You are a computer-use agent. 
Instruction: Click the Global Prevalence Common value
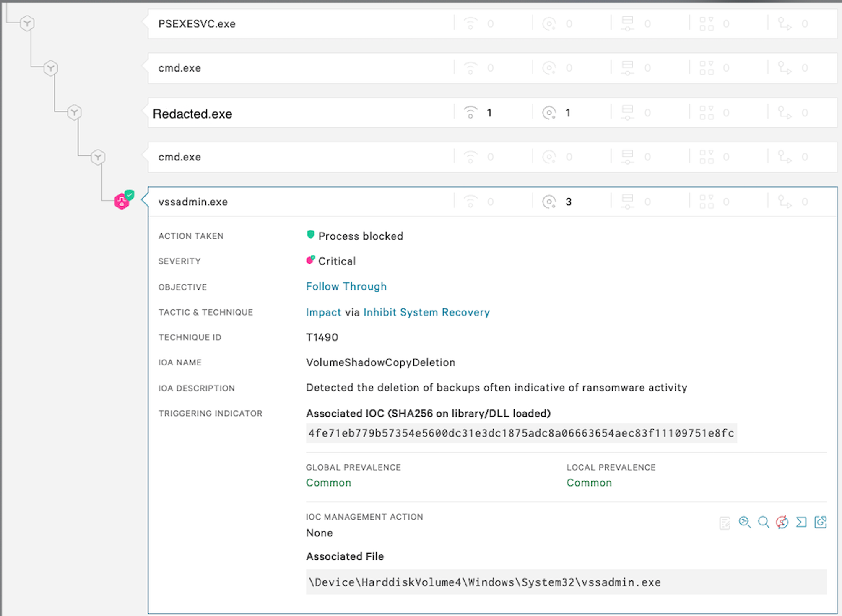point(328,483)
